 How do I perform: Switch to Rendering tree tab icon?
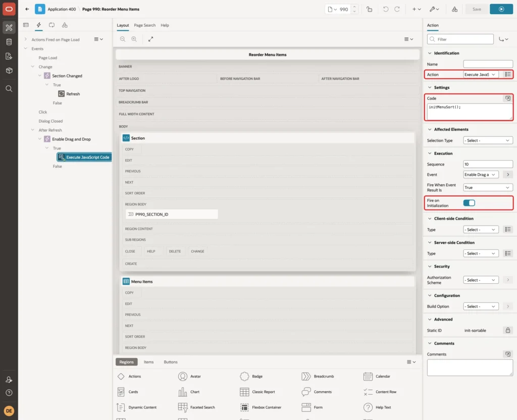(26, 25)
